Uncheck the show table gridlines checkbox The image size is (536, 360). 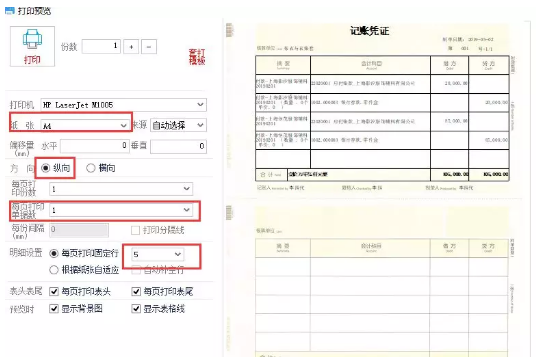tap(136, 309)
